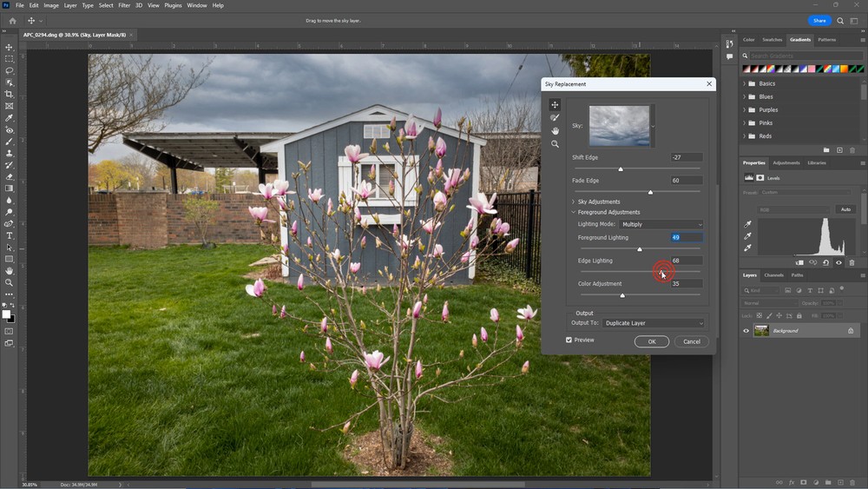Open the Lighting Mode dropdown

pos(661,224)
